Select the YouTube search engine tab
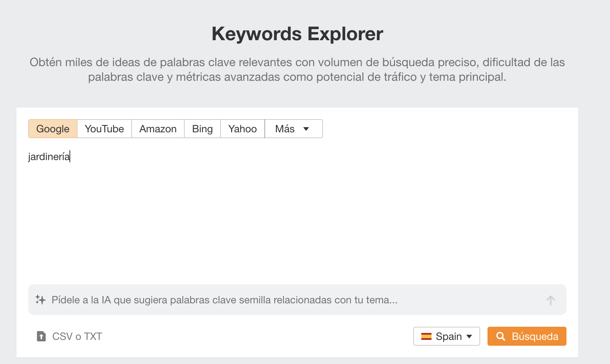Viewport: 610px width, 364px height. (x=104, y=129)
